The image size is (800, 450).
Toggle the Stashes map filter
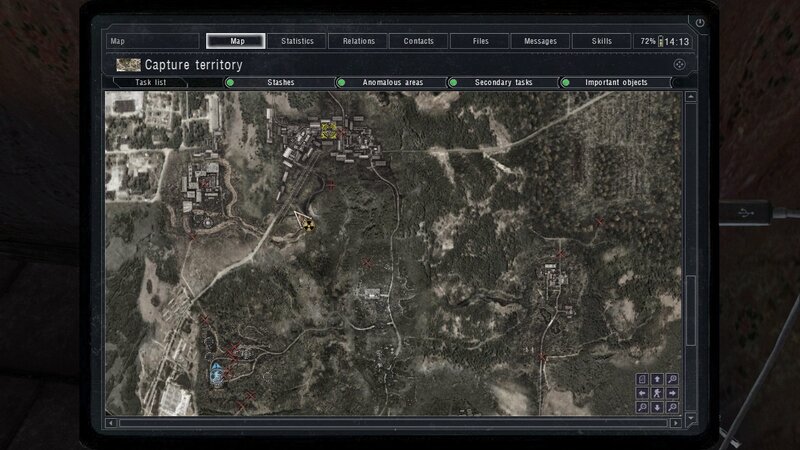click(x=280, y=82)
